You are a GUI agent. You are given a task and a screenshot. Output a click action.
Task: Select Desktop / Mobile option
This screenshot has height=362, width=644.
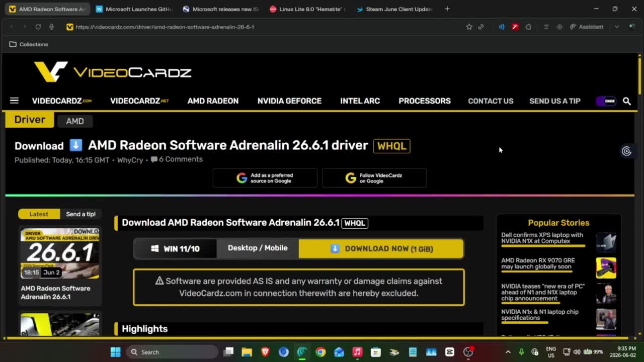click(258, 248)
